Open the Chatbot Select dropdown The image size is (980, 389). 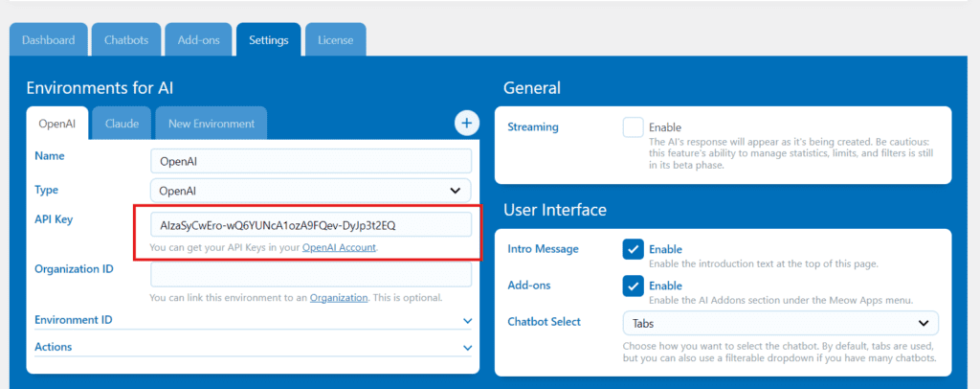coord(781,323)
